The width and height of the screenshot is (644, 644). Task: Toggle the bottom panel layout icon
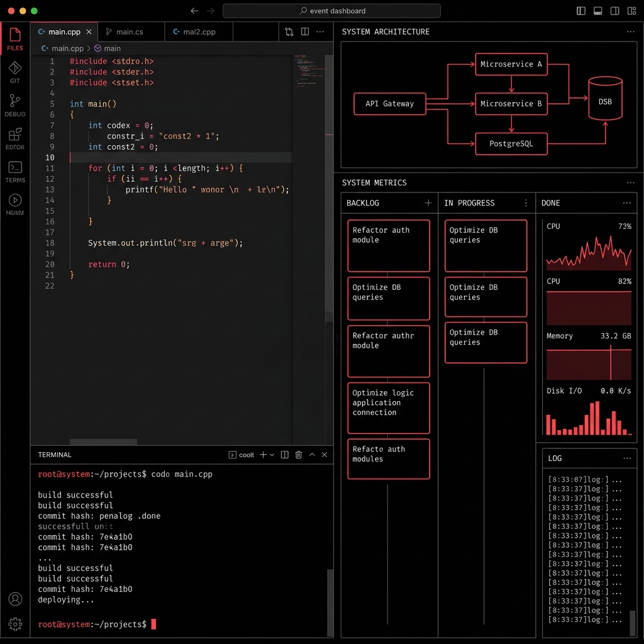point(597,11)
